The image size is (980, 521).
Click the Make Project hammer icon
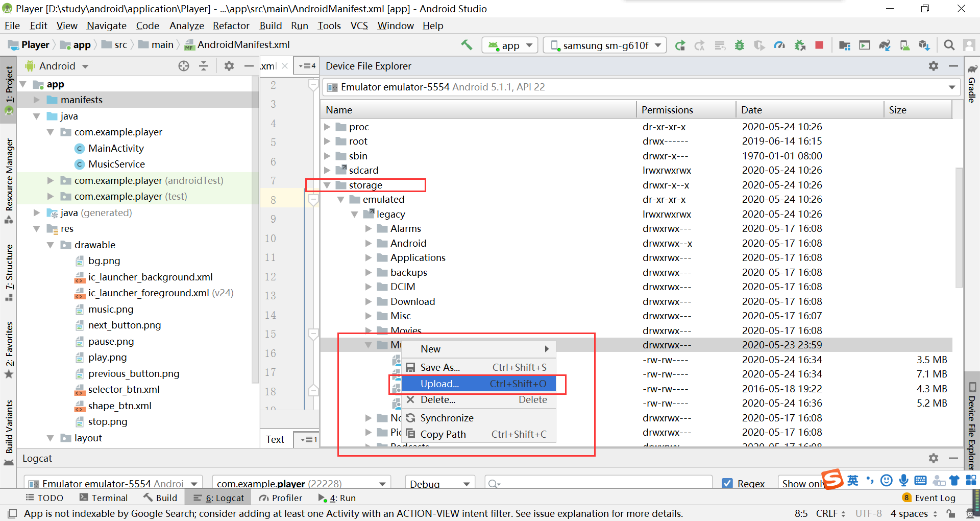click(467, 45)
